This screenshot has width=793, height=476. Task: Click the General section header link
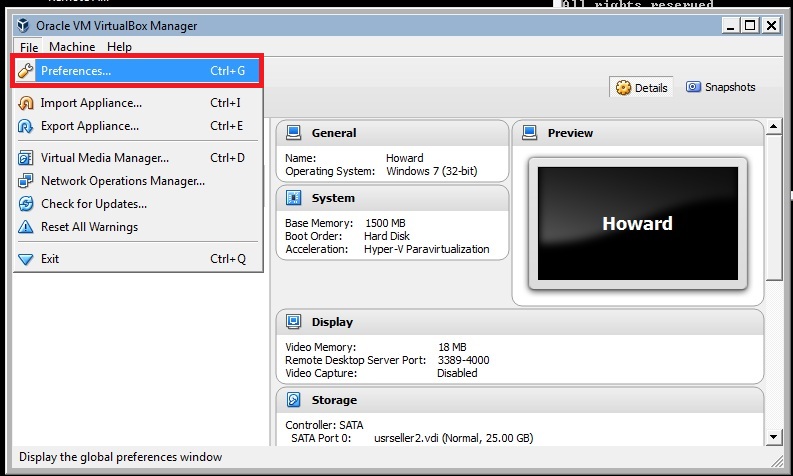(x=334, y=133)
